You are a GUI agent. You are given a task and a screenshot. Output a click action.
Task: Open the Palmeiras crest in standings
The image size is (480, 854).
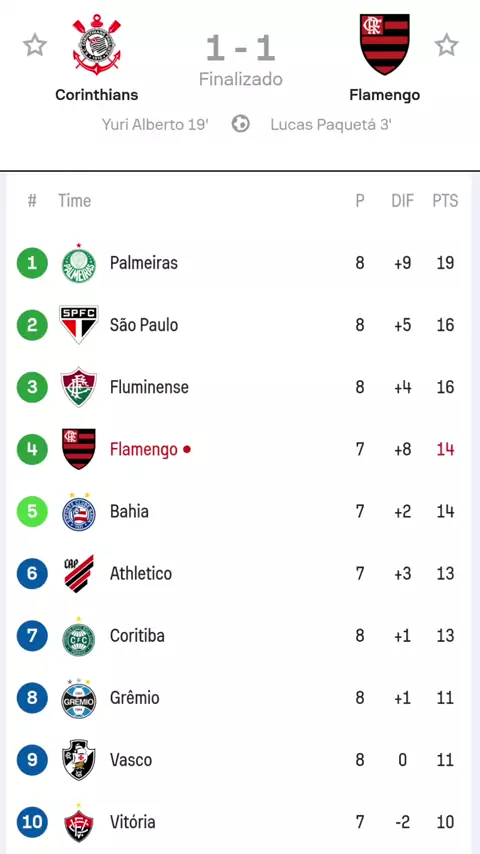point(79,264)
